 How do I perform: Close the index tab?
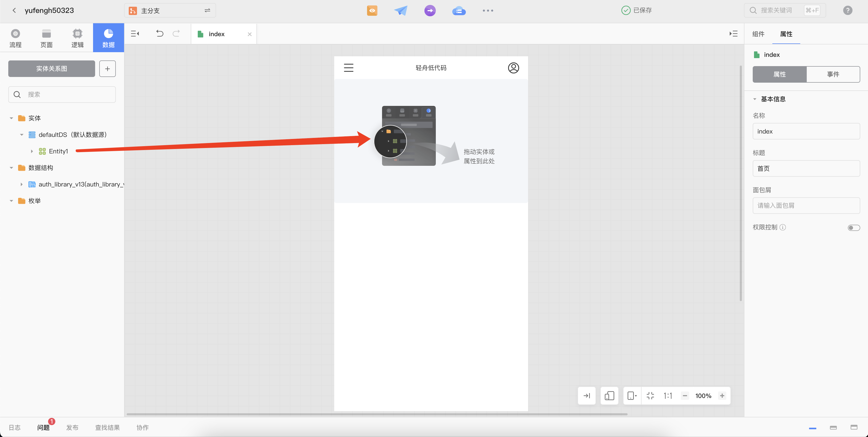[250, 34]
